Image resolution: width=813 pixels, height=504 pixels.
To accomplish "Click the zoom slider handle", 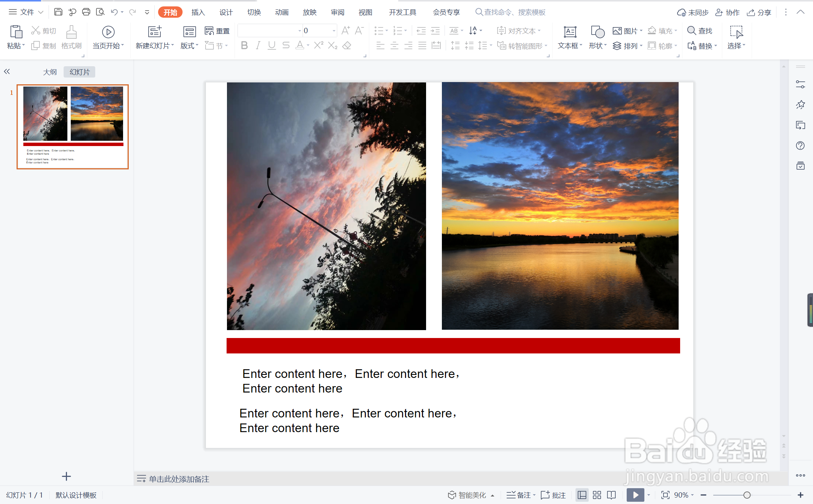I will pos(747,495).
